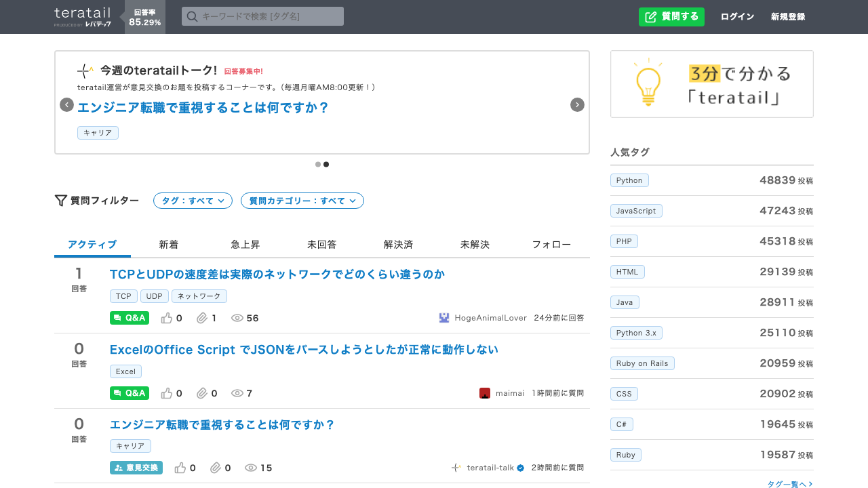Click the paperclip icon on the career question
This screenshot has height=488, width=868.
pyautogui.click(x=216, y=467)
